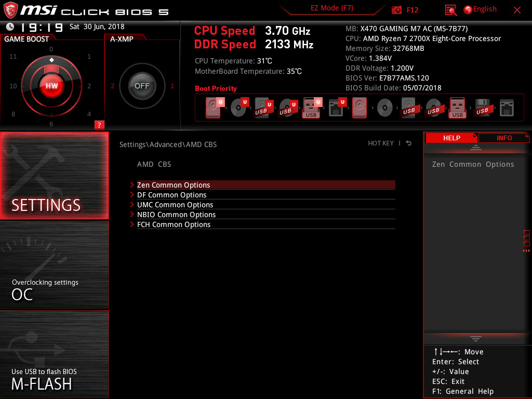Expand FCH Common Options chevron

point(132,224)
